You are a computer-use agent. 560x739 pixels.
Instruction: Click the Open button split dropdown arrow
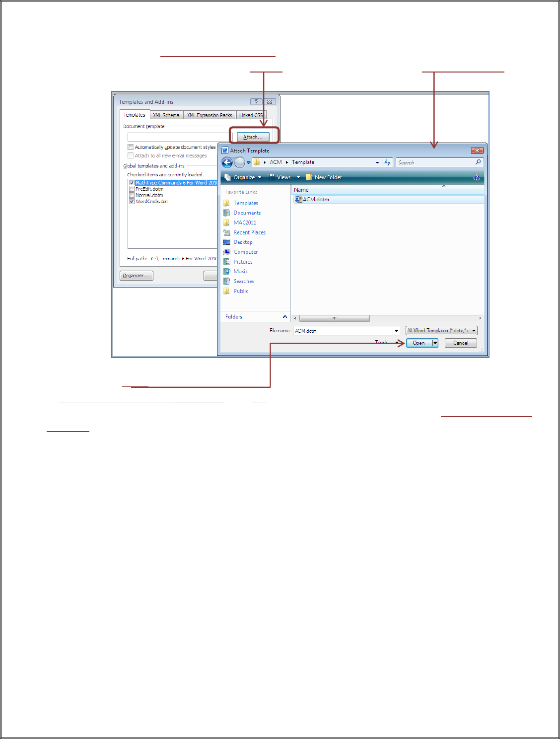point(435,343)
